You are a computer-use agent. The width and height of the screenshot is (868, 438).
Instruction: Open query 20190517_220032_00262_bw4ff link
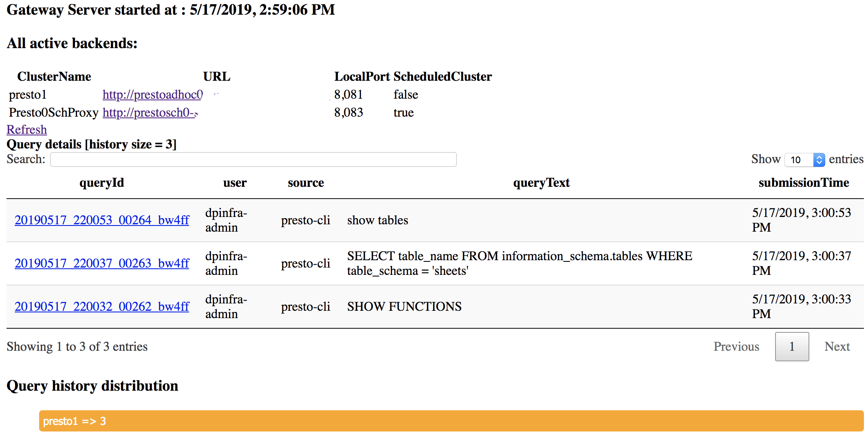tap(102, 307)
